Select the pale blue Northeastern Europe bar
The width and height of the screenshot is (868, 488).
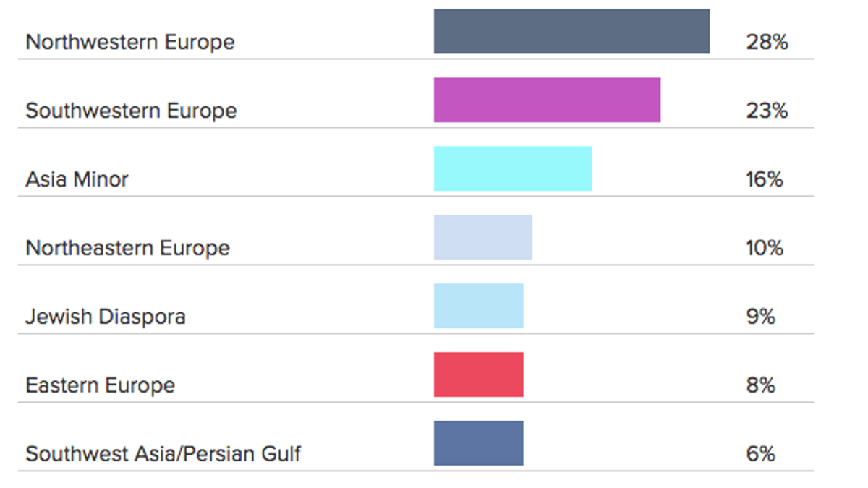pos(483,237)
